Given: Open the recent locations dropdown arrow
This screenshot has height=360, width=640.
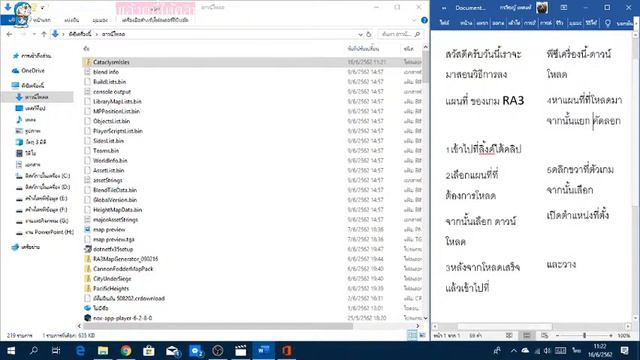Looking at the screenshot, I should tap(34, 34).
